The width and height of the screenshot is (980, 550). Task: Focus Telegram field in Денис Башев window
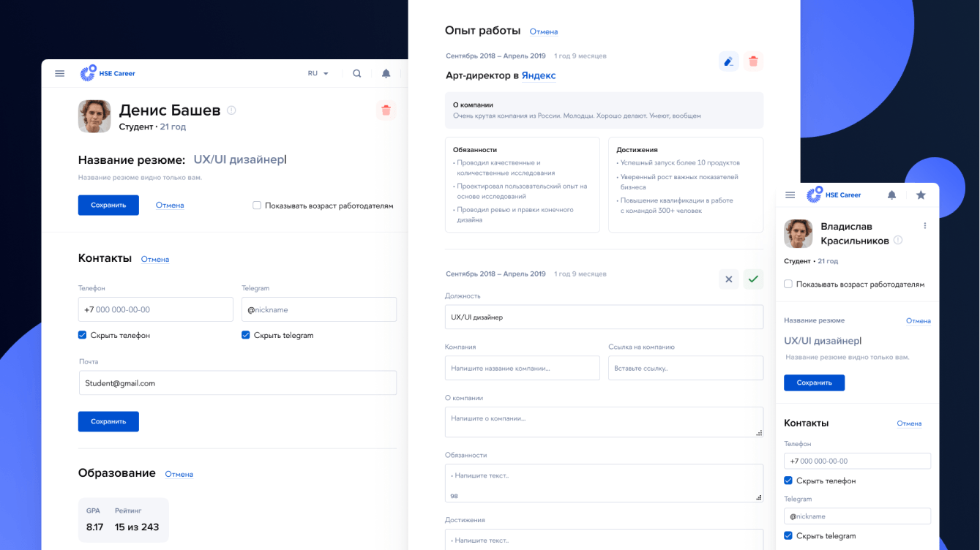coord(319,309)
